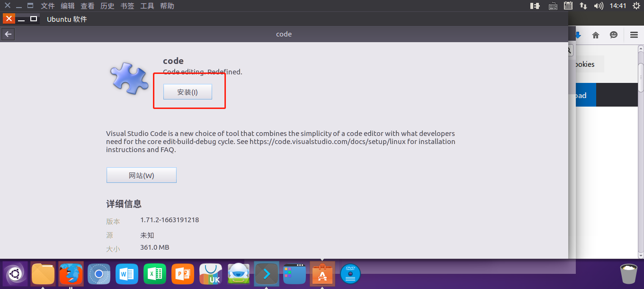This screenshot has width=644, height=289.
Task: Launch the Chromium browser dock icon
Action: pyautogui.click(x=99, y=274)
